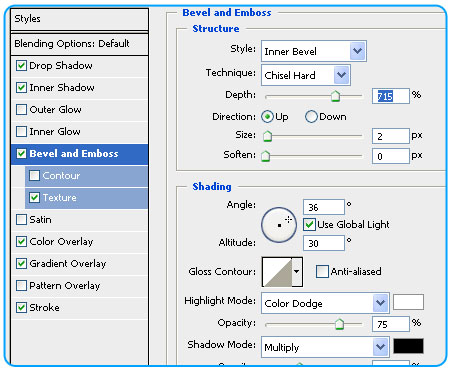The width and height of the screenshot is (450, 370).
Task: Expand the Technique dropdown showing Chisel Hard
Action: click(306, 75)
